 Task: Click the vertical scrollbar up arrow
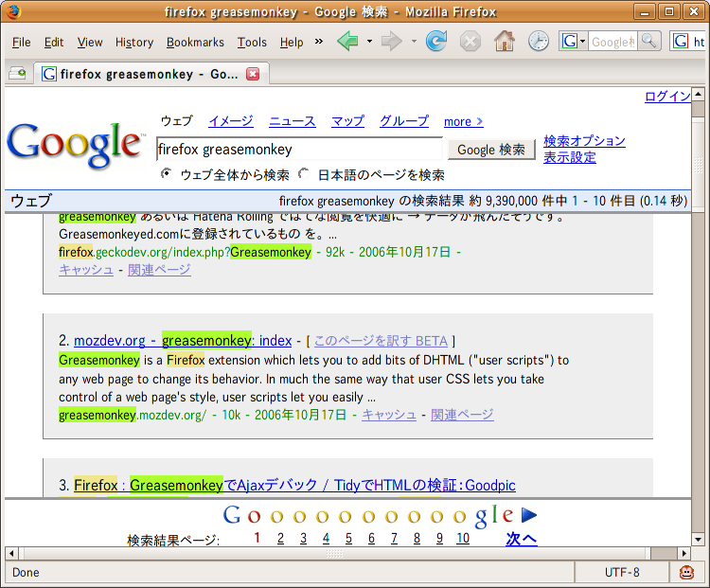(698, 95)
